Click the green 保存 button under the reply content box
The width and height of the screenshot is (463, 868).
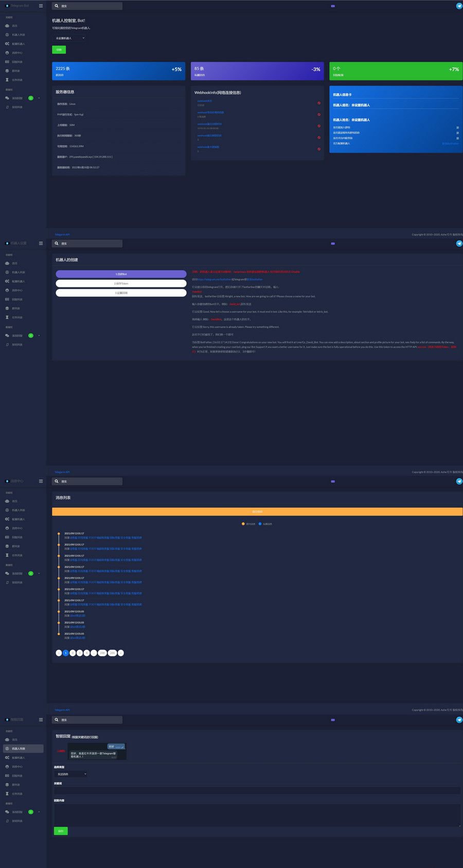coord(61,831)
